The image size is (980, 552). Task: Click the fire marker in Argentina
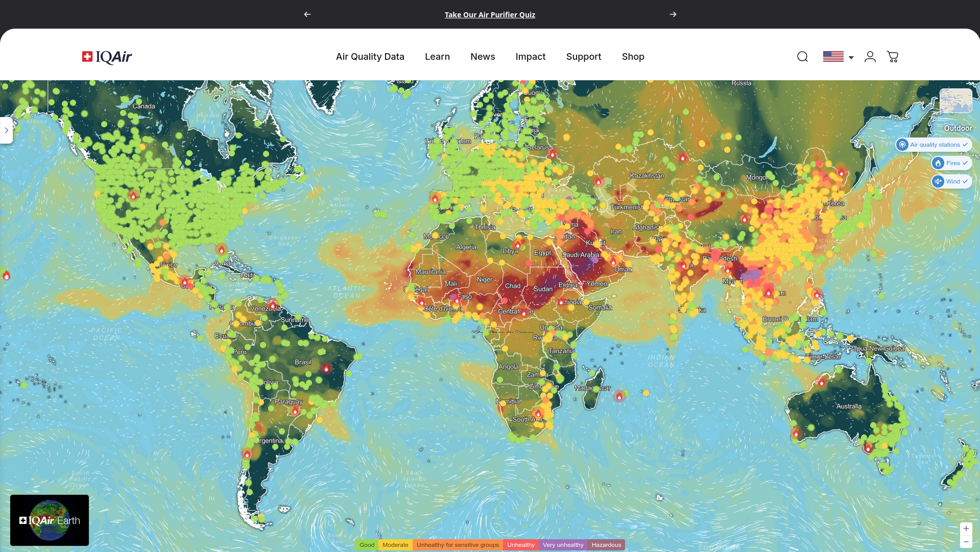tap(247, 454)
